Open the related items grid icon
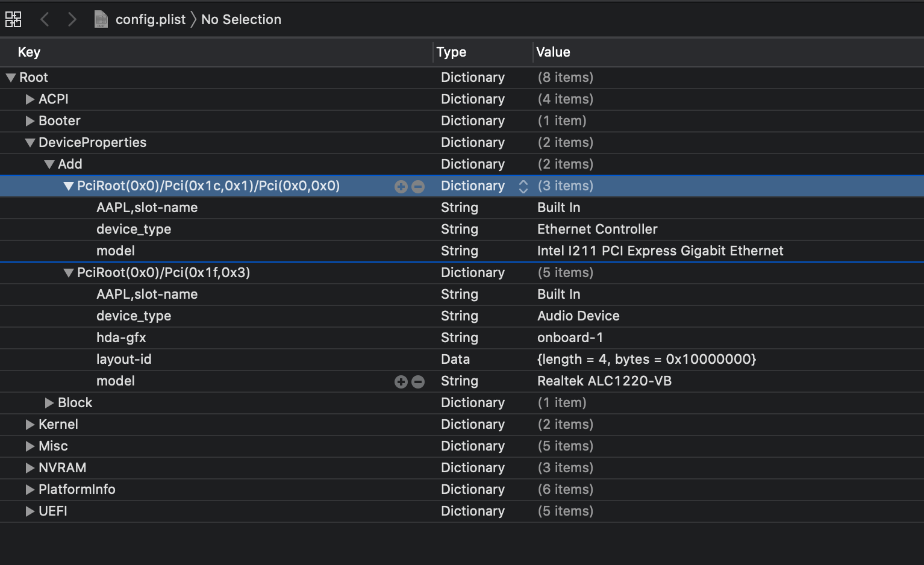 point(13,19)
